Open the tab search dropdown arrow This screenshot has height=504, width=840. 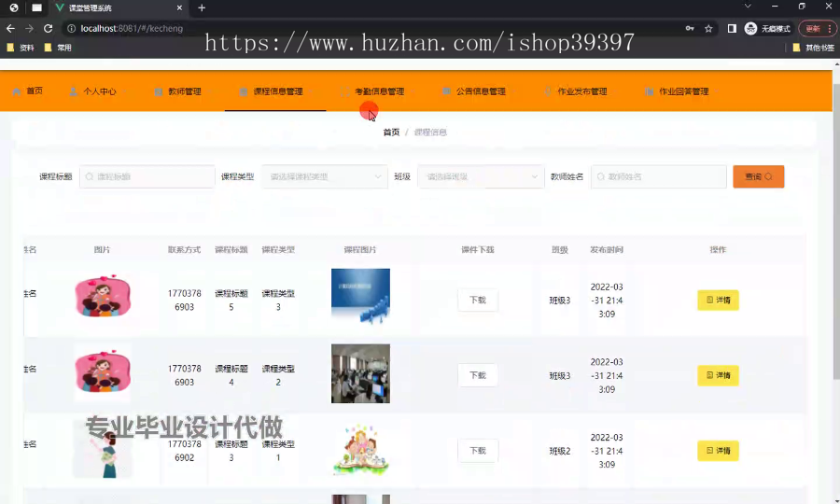pyautogui.click(x=748, y=7)
